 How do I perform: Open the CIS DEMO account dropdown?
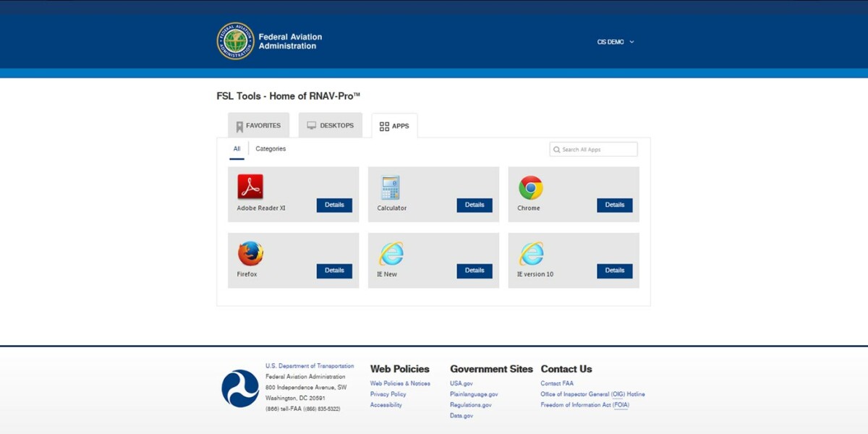(616, 42)
